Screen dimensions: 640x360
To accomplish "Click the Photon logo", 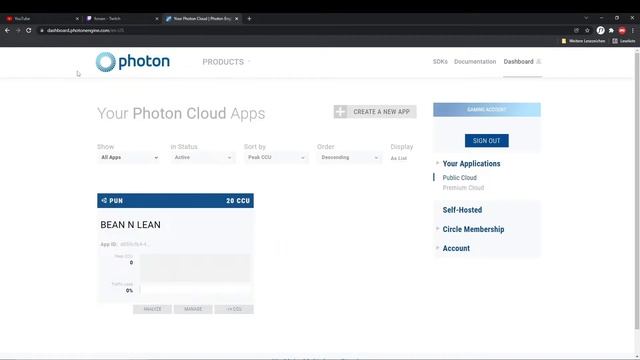I will click(133, 62).
